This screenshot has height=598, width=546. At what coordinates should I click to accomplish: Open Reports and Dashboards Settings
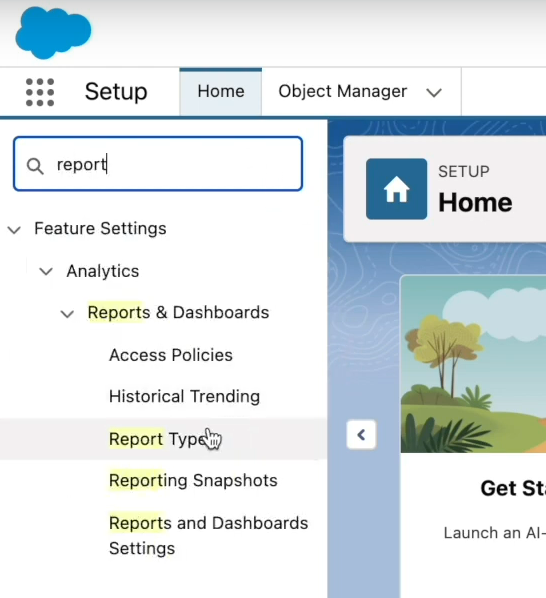point(208,535)
